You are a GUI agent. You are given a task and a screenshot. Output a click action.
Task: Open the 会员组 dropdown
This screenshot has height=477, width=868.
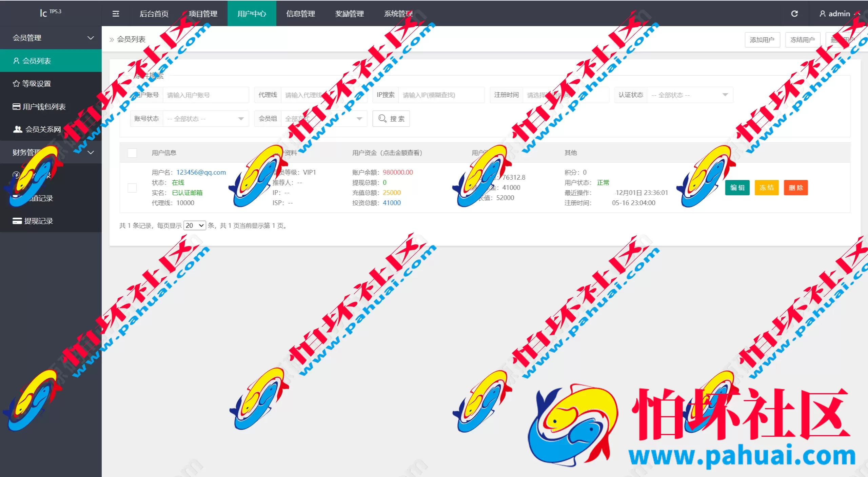[x=324, y=119]
